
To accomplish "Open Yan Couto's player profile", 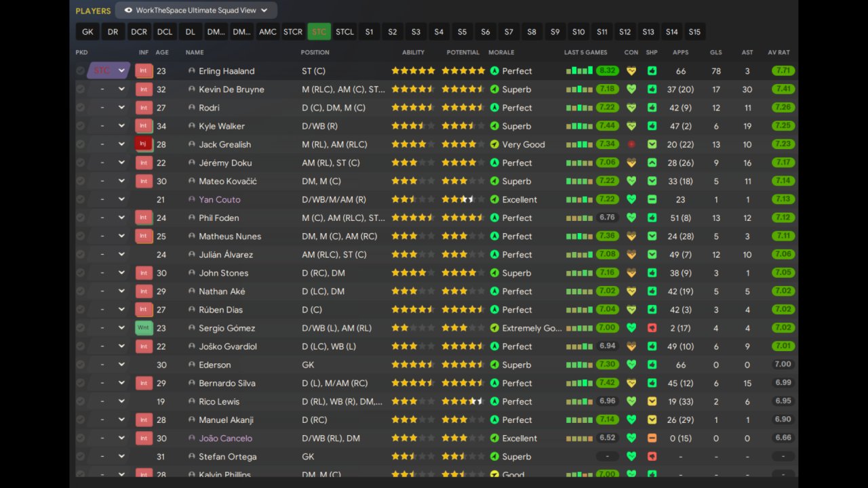I will [220, 199].
